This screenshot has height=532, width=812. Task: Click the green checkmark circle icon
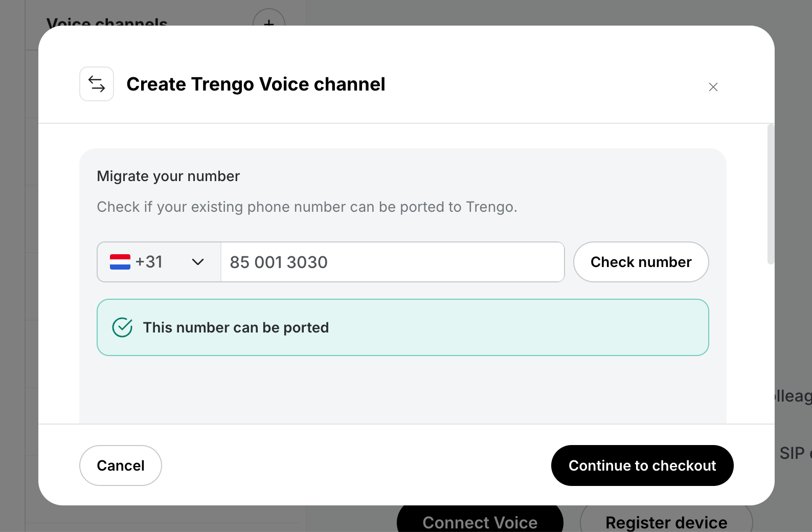(122, 327)
